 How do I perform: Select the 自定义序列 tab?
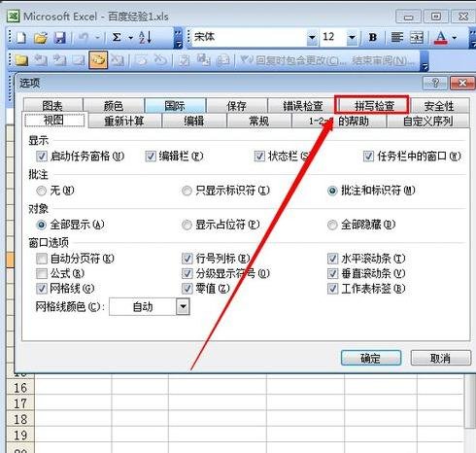427,122
